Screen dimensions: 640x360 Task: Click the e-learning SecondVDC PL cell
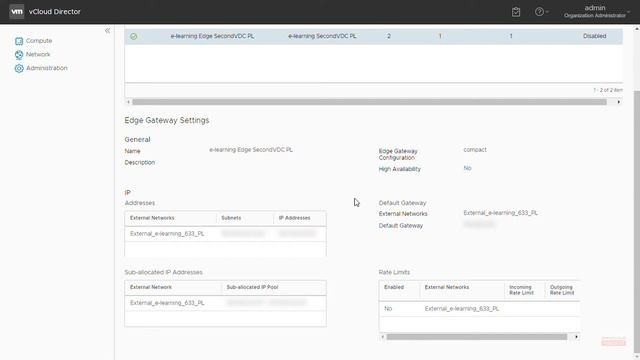point(322,36)
